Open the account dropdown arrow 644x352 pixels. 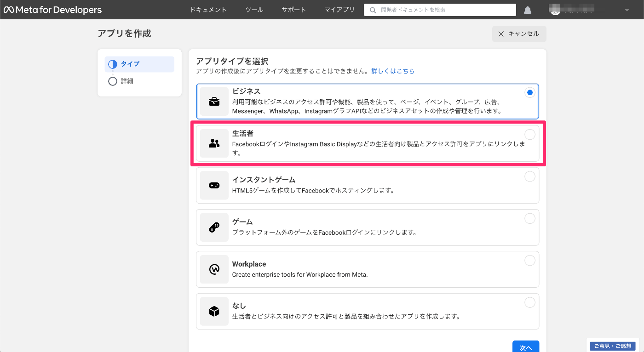(x=627, y=10)
